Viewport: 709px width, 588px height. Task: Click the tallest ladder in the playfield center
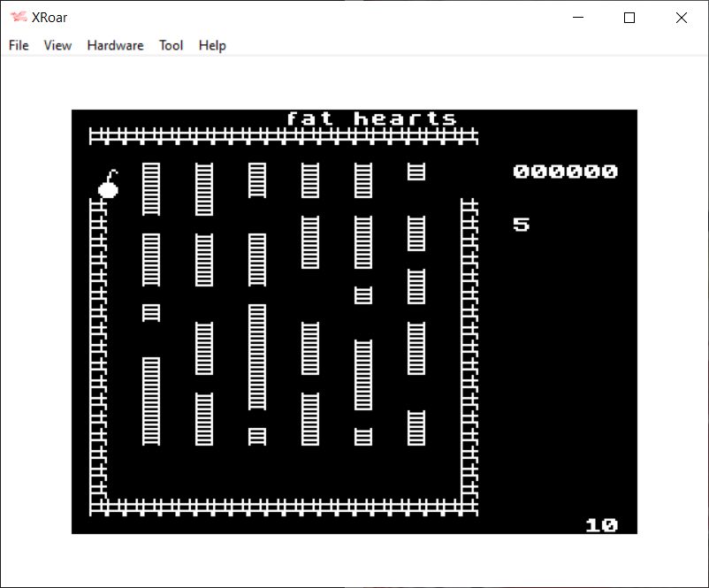tap(257, 356)
